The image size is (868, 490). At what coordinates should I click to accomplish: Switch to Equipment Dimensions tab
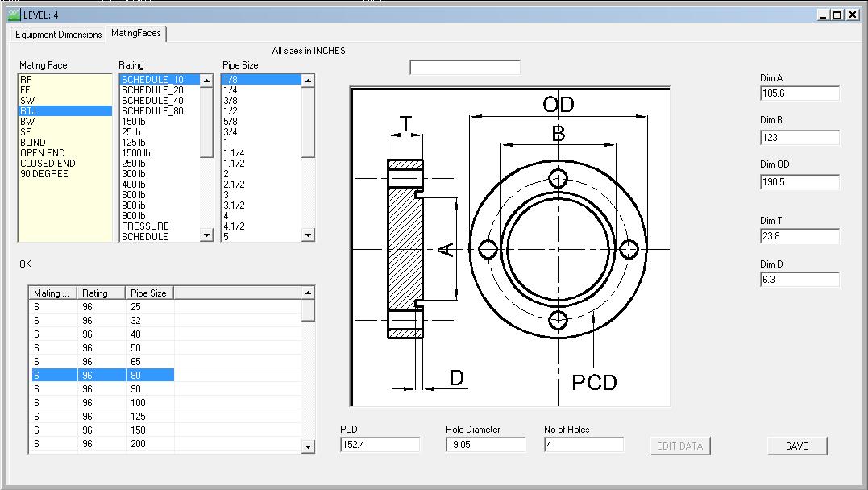58,35
